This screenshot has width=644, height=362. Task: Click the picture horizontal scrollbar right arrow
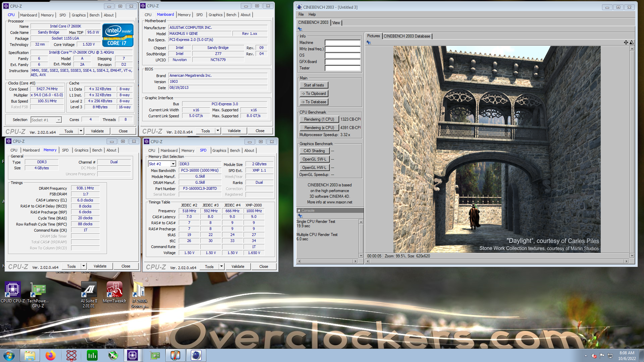(626, 261)
